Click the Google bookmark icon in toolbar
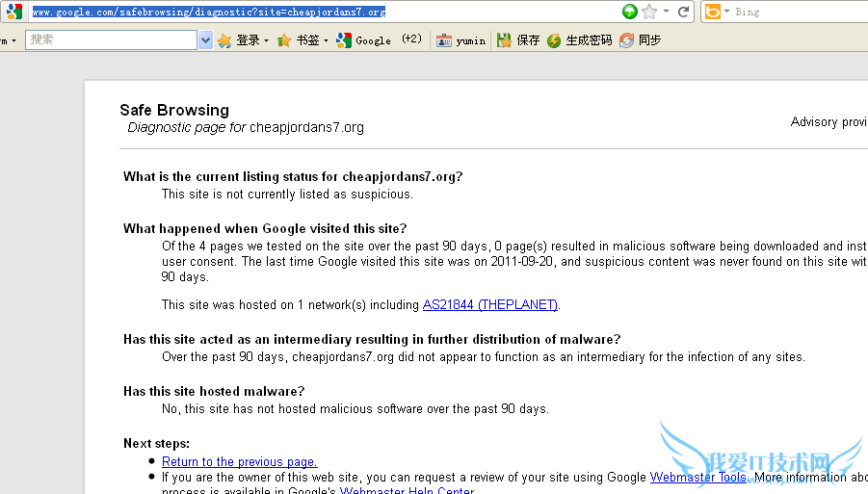The width and height of the screenshot is (868, 494). click(344, 40)
